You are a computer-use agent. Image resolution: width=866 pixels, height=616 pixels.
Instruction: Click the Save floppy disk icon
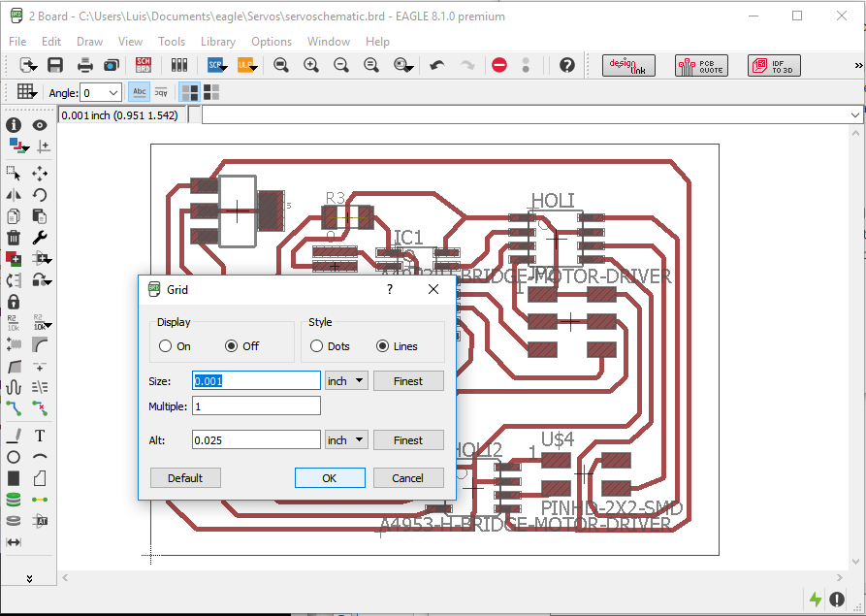click(x=55, y=65)
